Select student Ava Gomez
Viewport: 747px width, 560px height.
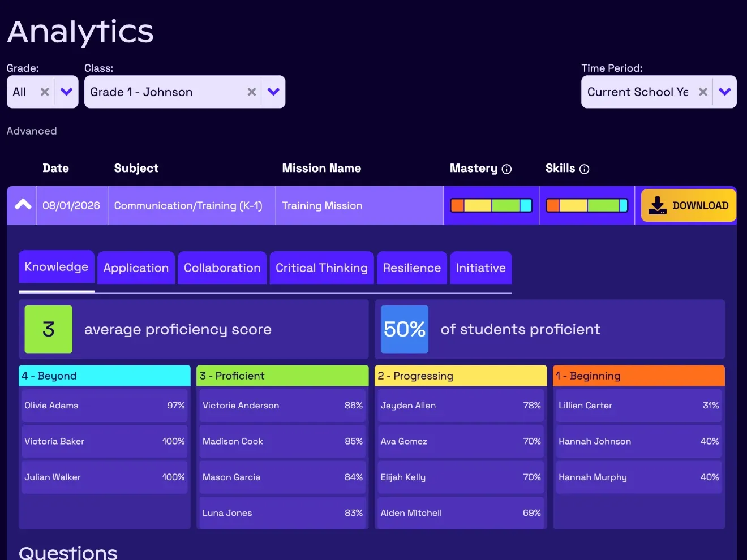(x=461, y=441)
